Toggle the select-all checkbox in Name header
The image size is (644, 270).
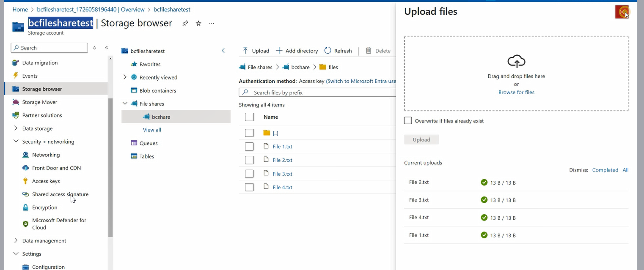(x=249, y=117)
